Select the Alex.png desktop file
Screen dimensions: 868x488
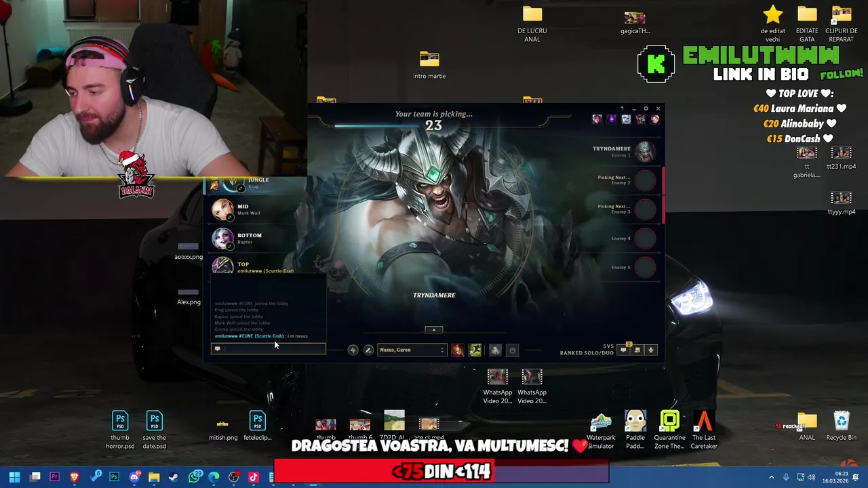pos(189,296)
